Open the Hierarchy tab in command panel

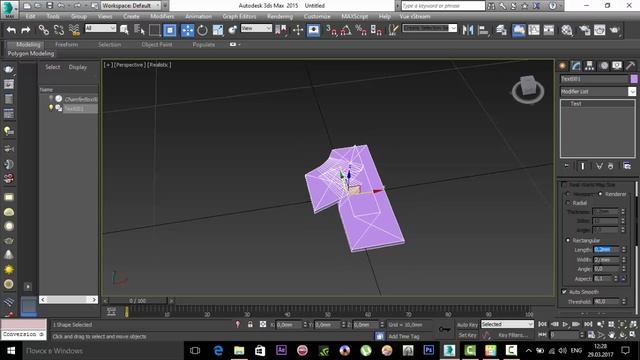click(589, 66)
